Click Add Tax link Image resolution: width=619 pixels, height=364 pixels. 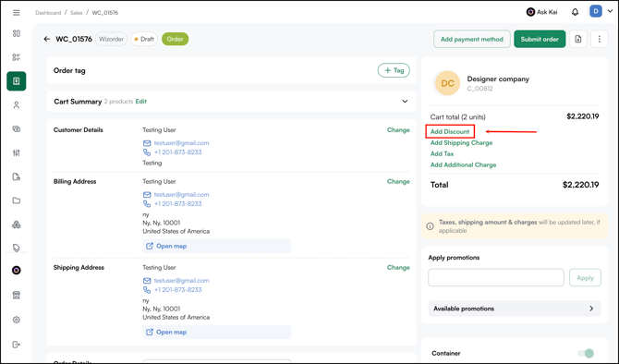[x=442, y=154]
